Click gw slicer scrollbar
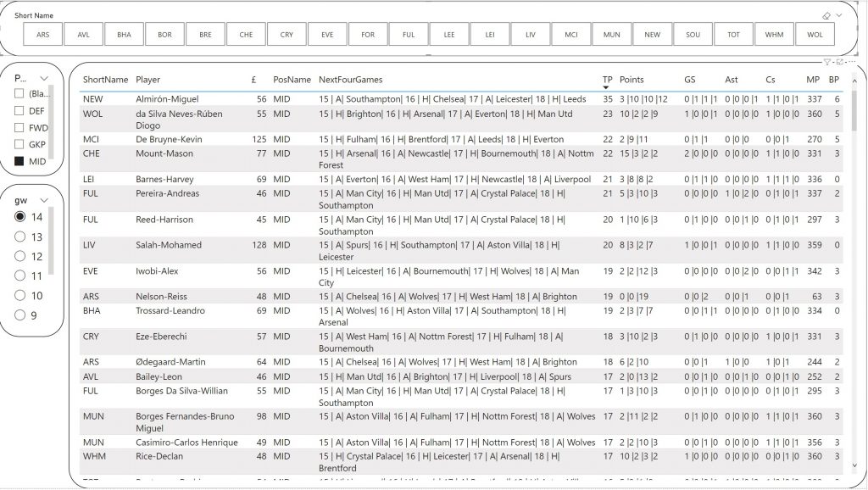 (51, 241)
